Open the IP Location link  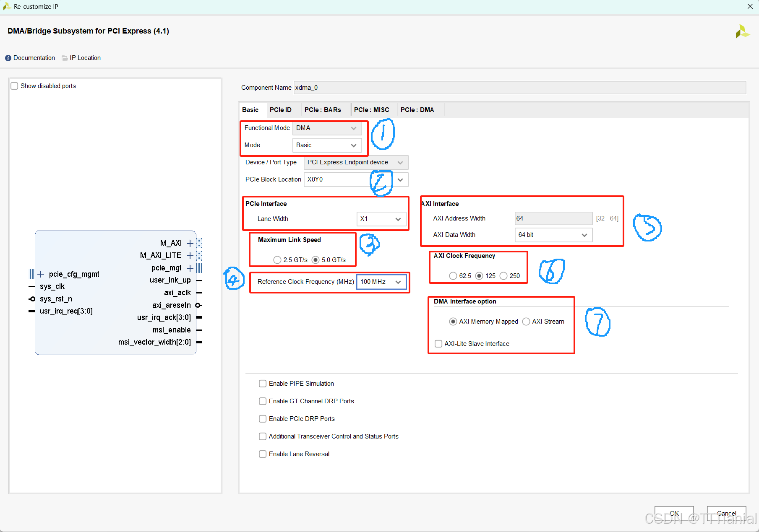click(85, 58)
